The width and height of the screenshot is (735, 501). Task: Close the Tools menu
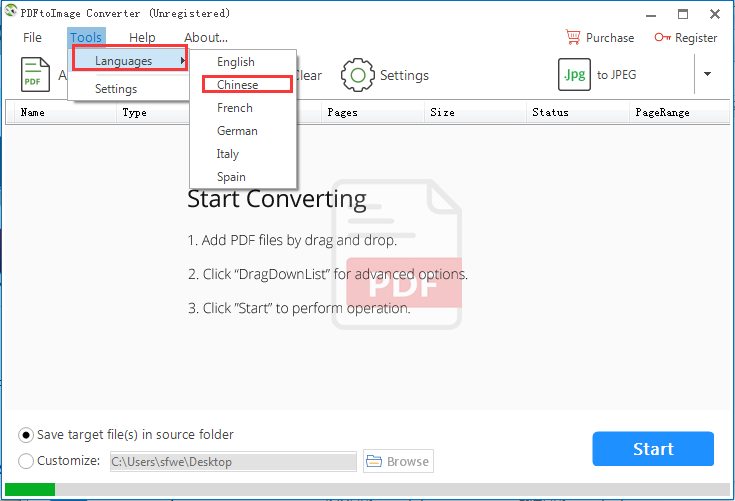pyautogui.click(x=86, y=37)
